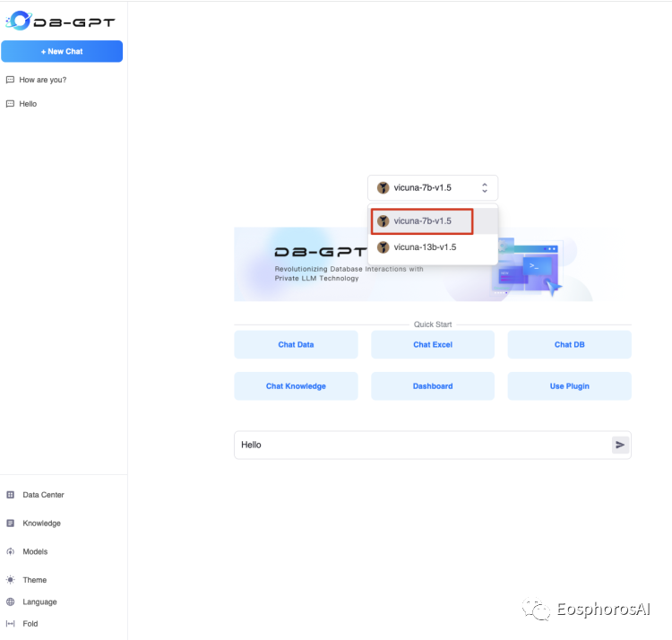This screenshot has width=672, height=640.
Task: Click the Language globe icon
Action: tap(11, 601)
